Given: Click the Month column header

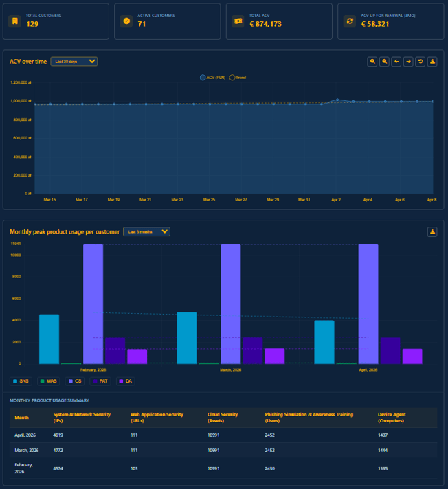Looking at the screenshot, I should click(22, 417).
